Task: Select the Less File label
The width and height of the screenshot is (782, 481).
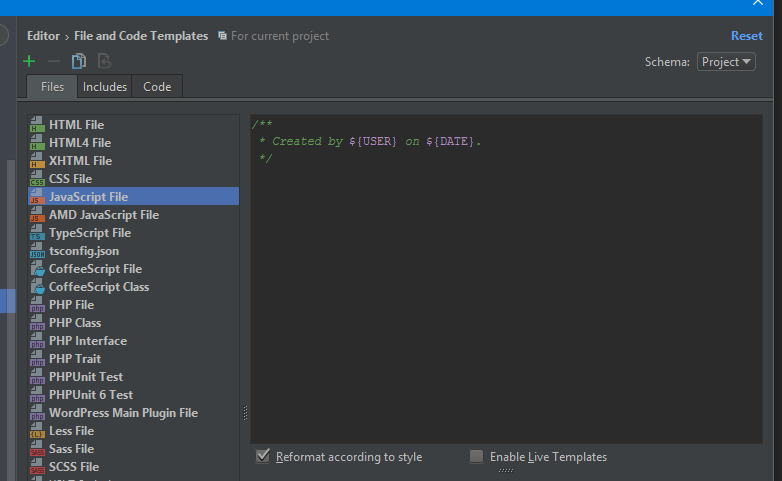Action: pyautogui.click(x=71, y=431)
